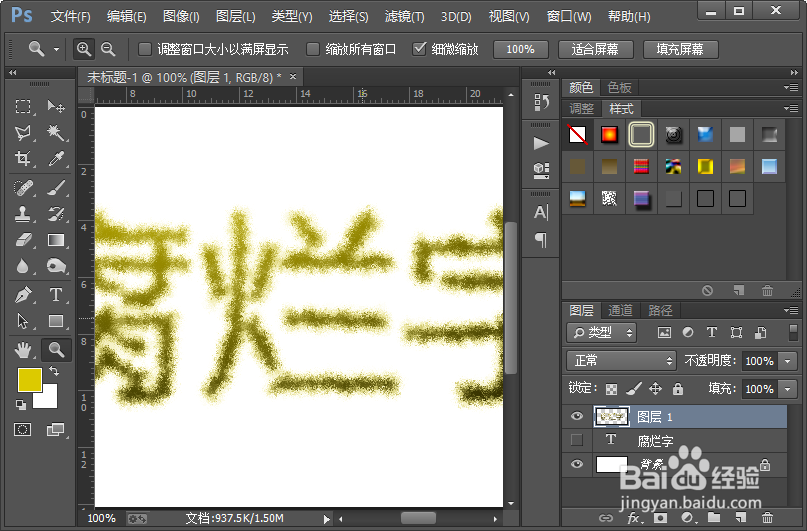Click the Zoom In mode icon in options bar
The height and width of the screenshot is (531, 807).
click(83, 49)
